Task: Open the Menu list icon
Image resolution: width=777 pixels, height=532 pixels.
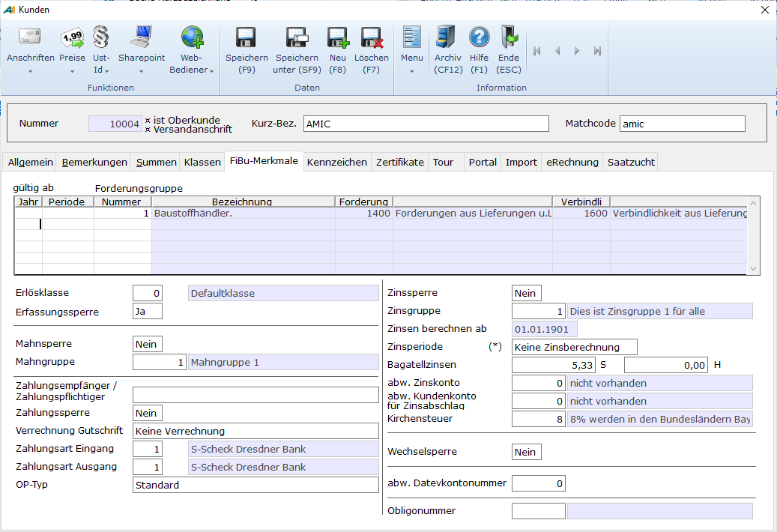Action: coord(412,37)
